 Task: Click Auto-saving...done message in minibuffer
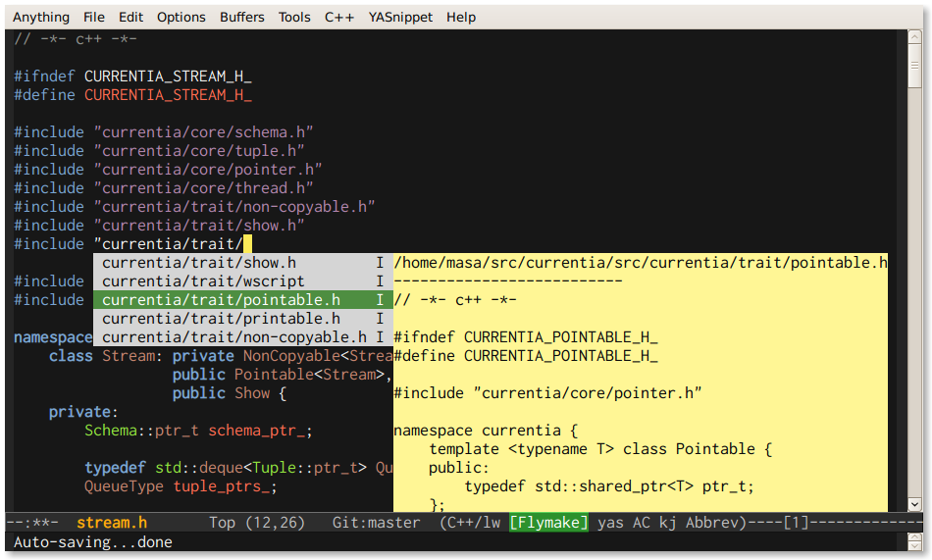tap(93, 542)
